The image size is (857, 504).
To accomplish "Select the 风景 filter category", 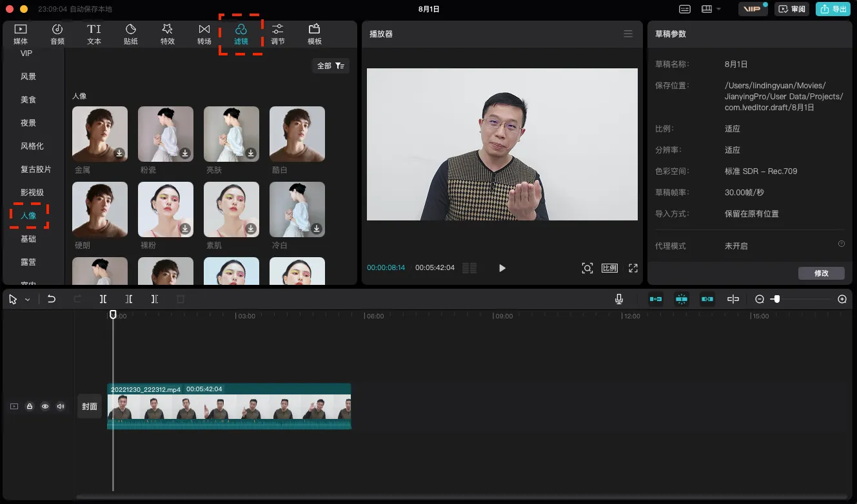I will point(28,77).
